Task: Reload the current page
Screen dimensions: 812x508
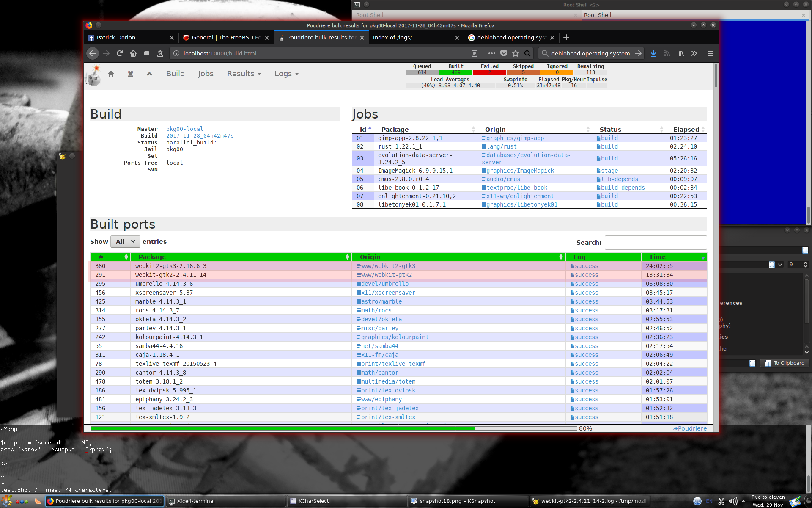Action: [120, 53]
